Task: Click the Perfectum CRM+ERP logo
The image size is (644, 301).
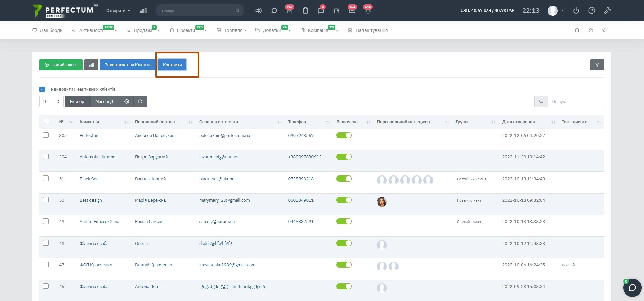Action: click(x=65, y=11)
